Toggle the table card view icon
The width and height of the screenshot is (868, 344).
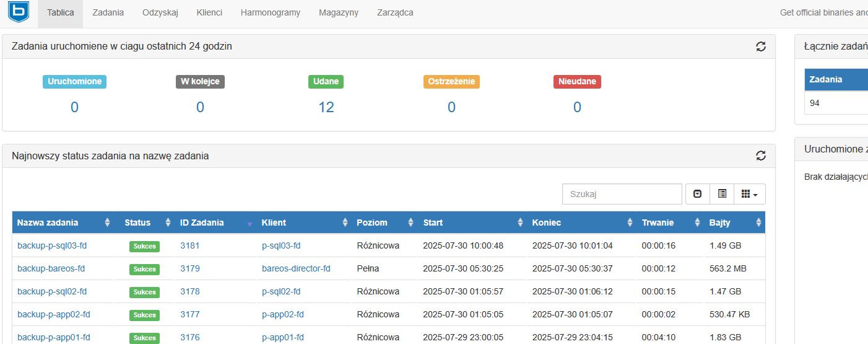722,194
